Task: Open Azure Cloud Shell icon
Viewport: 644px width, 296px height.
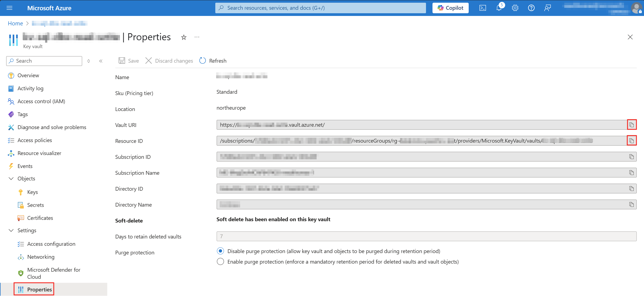Action: 482,8
